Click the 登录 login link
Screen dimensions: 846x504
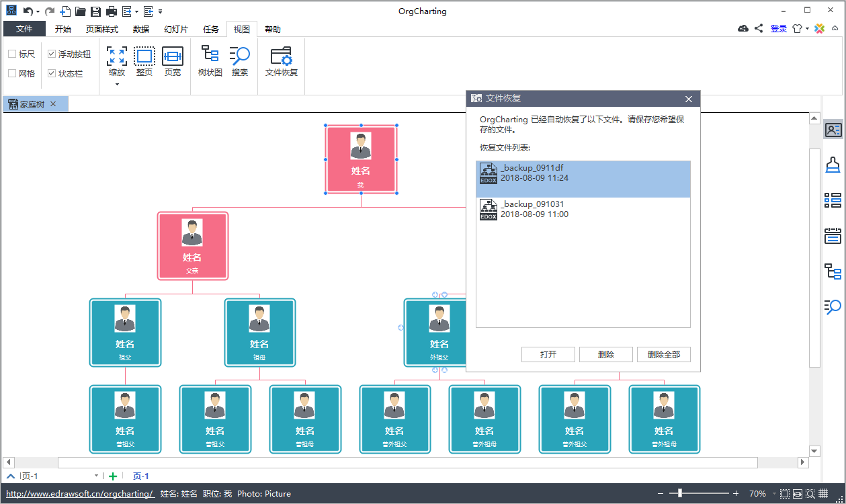click(x=779, y=28)
